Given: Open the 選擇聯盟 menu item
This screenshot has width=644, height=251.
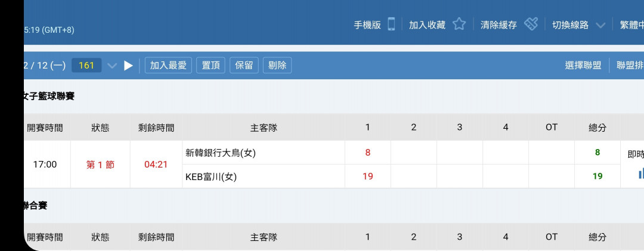Looking at the screenshot, I should tap(583, 66).
